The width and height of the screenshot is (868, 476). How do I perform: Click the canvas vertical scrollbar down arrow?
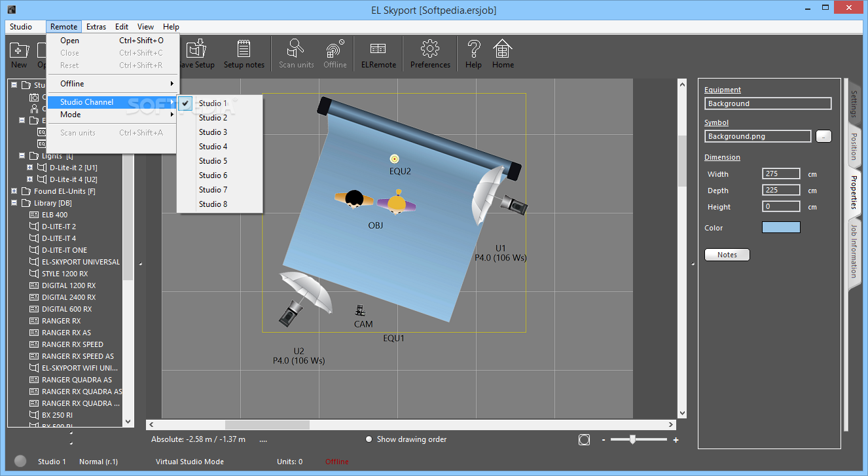(x=682, y=413)
